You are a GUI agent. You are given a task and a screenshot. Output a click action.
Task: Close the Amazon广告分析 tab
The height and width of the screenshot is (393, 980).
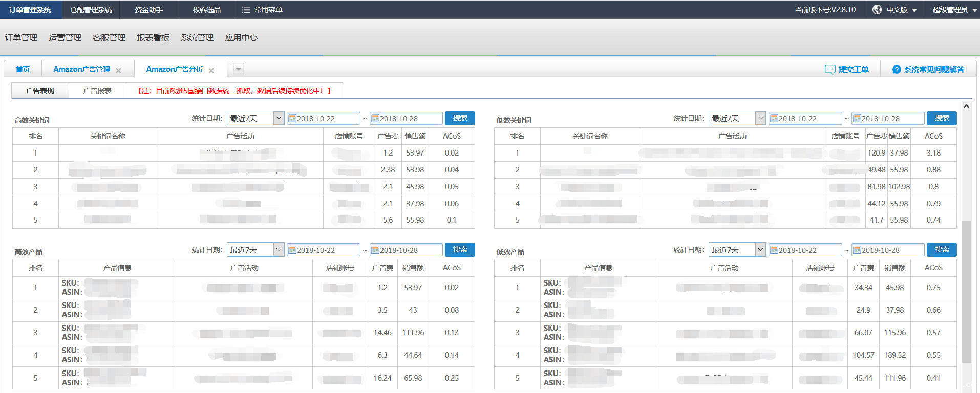(211, 71)
